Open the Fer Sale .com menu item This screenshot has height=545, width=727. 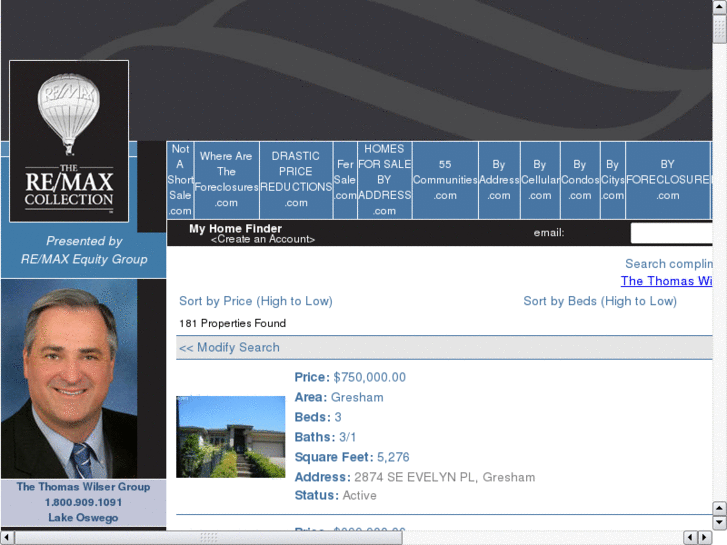(x=345, y=180)
